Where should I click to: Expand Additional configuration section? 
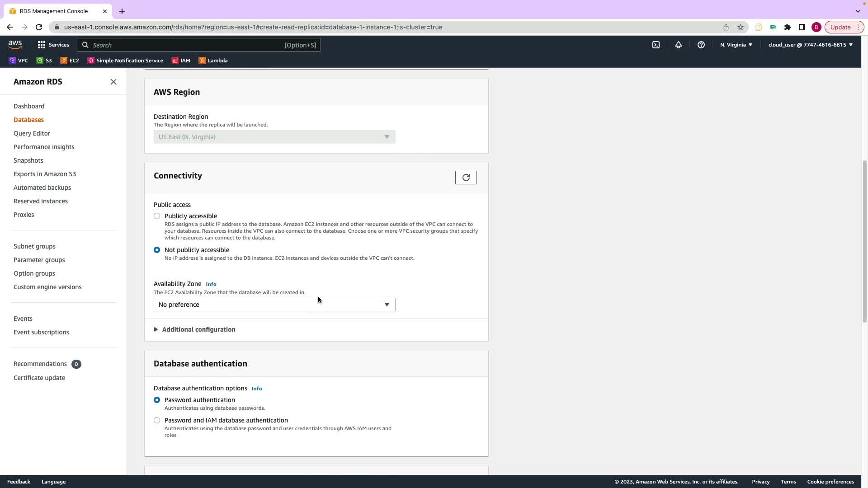tap(198, 329)
